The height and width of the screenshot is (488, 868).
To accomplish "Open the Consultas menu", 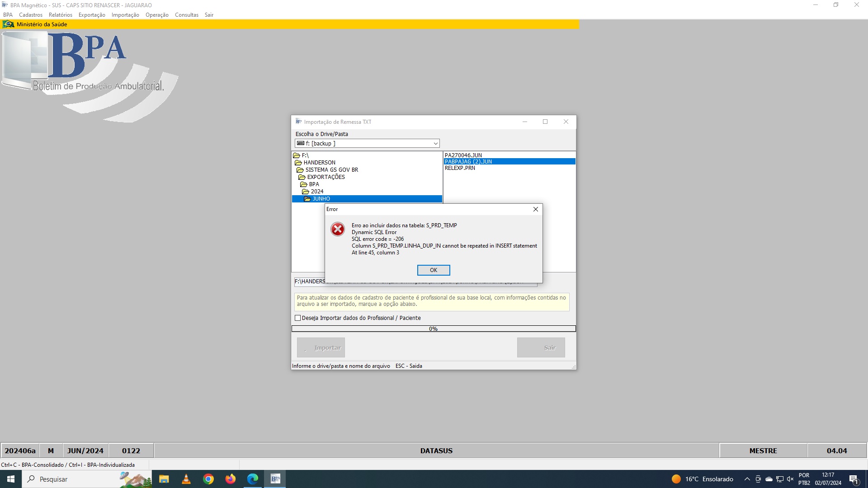I will pyautogui.click(x=187, y=15).
